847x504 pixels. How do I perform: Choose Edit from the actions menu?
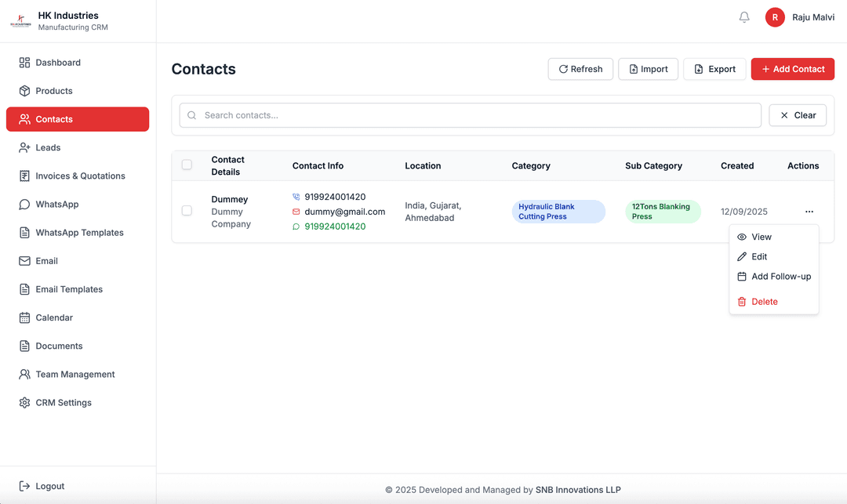[773, 256]
